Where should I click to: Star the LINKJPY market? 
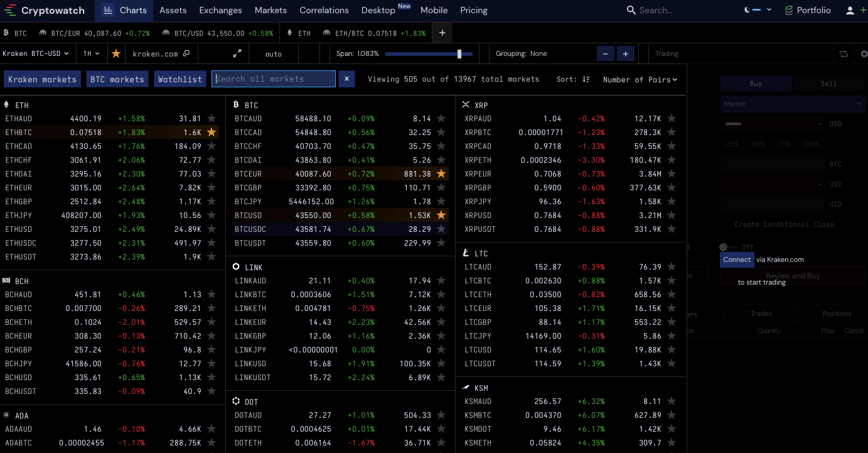pyautogui.click(x=441, y=349)
